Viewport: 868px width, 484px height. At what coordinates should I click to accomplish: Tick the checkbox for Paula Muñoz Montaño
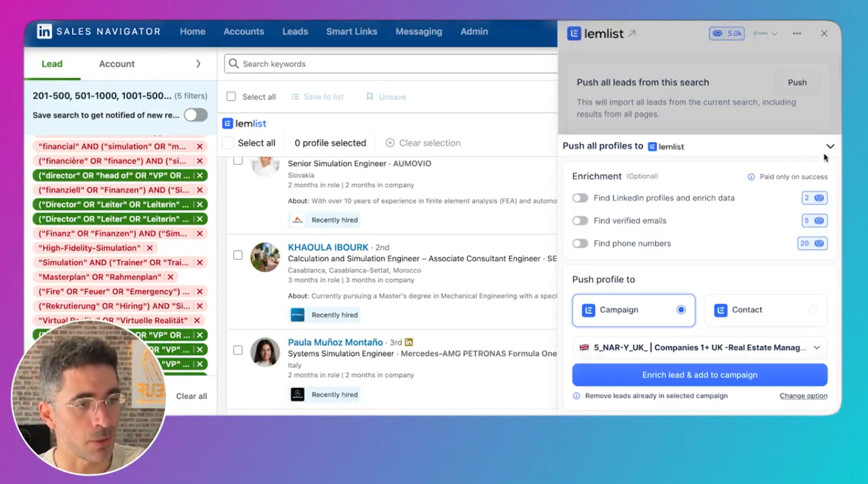tap(238, 350)
